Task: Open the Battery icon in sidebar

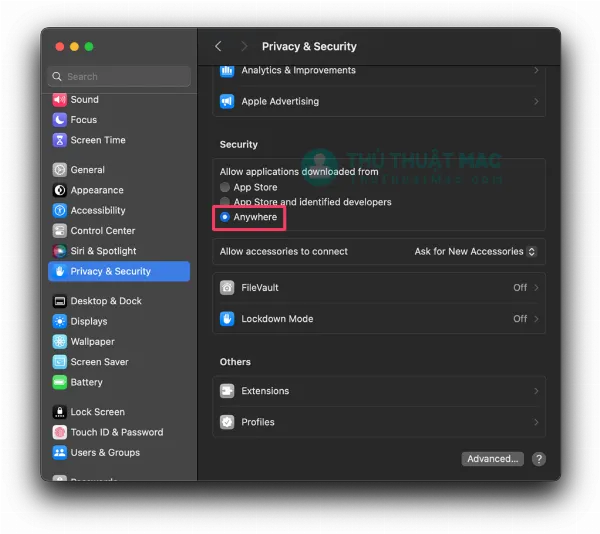Action: coord(59,382)
